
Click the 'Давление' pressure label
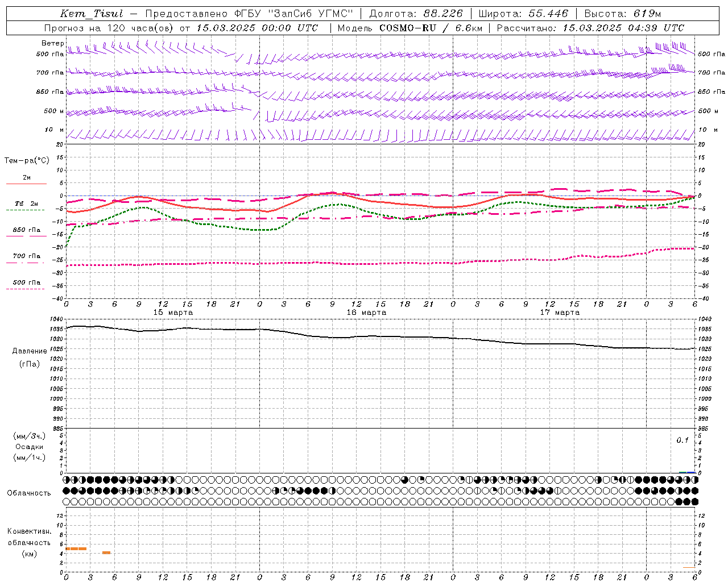30,351
